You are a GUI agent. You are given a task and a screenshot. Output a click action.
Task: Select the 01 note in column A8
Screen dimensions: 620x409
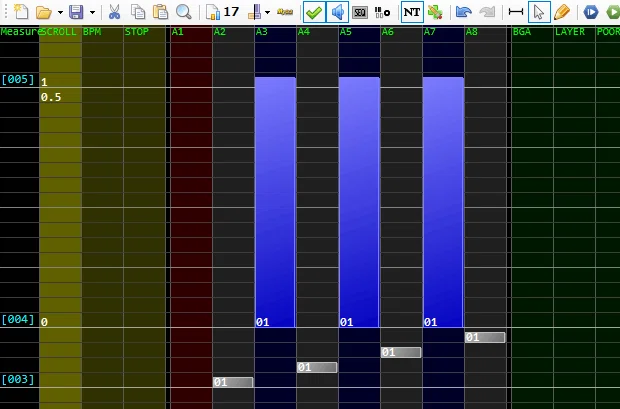coord(485,337)
